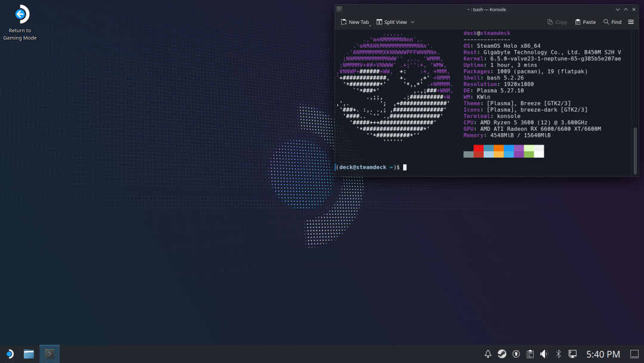Image resolution: width=644 pixels, height=363 pixels.
Task: Click the Steam tray icon
Action: pos(502,354)
